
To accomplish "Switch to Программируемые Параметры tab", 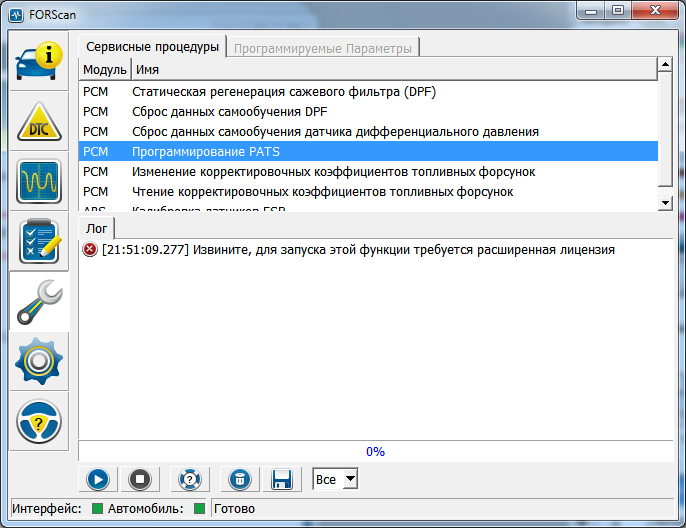I will coord(323,48).
